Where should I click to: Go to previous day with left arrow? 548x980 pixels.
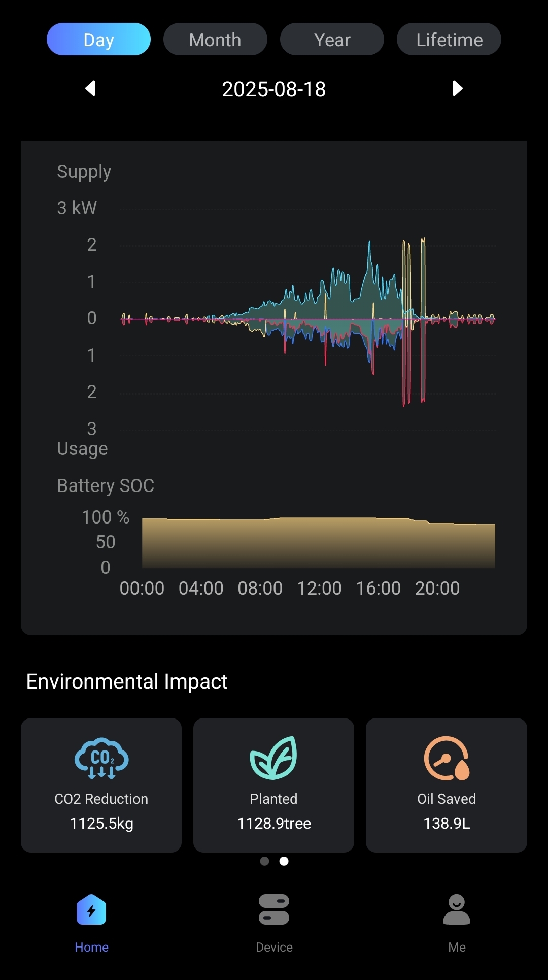90,88
